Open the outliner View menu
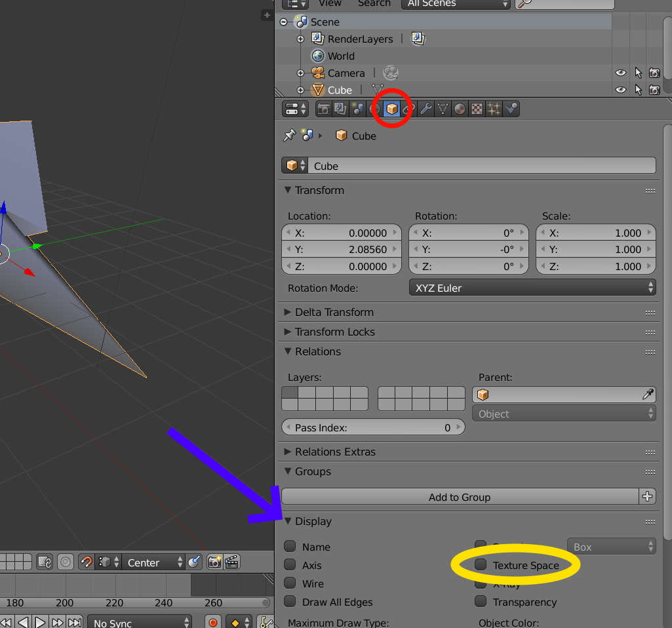The image size is (672, 628). (330, 3)
